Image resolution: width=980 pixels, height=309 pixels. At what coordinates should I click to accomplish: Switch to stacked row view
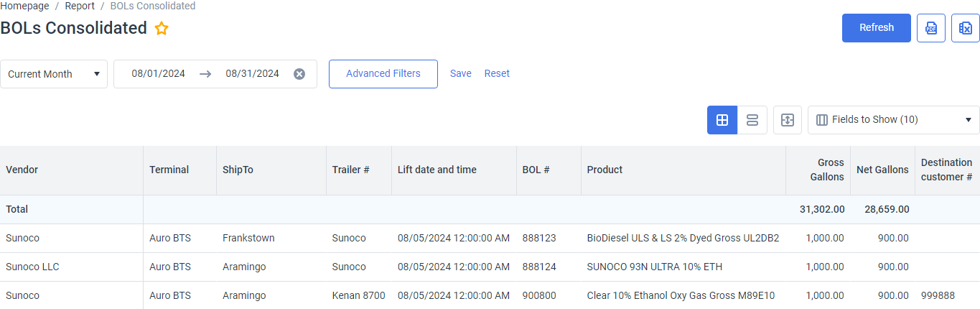(x=752, y=120)
